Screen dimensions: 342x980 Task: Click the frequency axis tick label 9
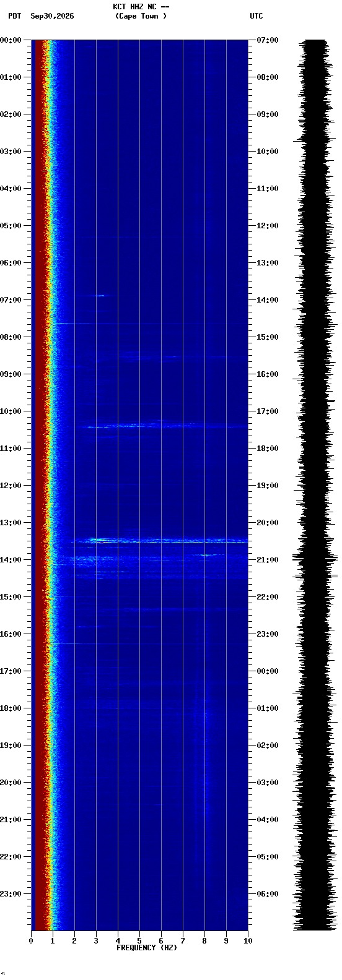[226, 941]
